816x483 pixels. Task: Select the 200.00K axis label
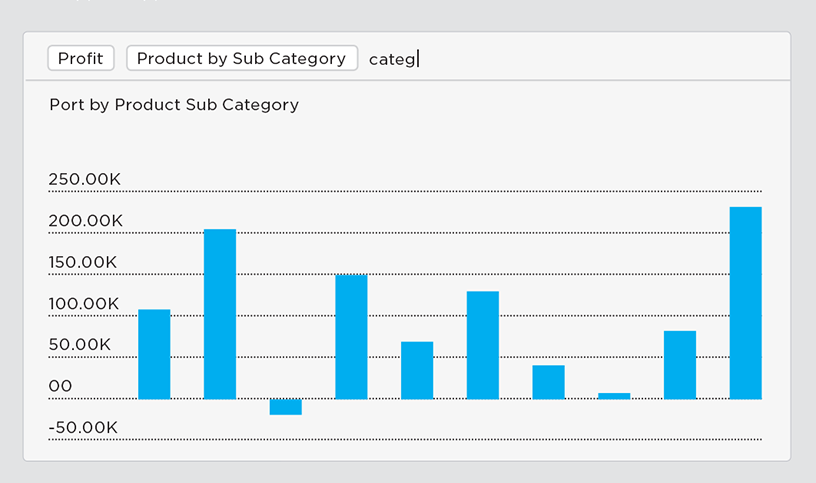85,221
